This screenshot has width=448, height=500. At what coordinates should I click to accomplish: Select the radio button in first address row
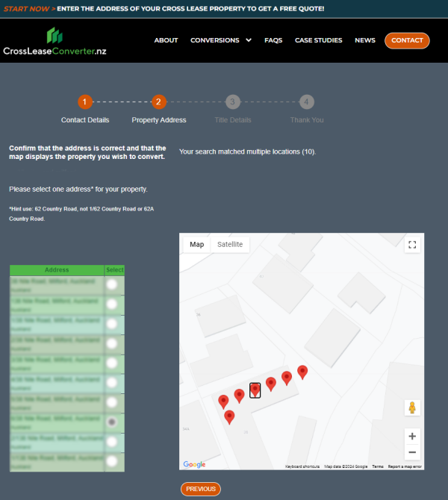[x=112, y=284]
